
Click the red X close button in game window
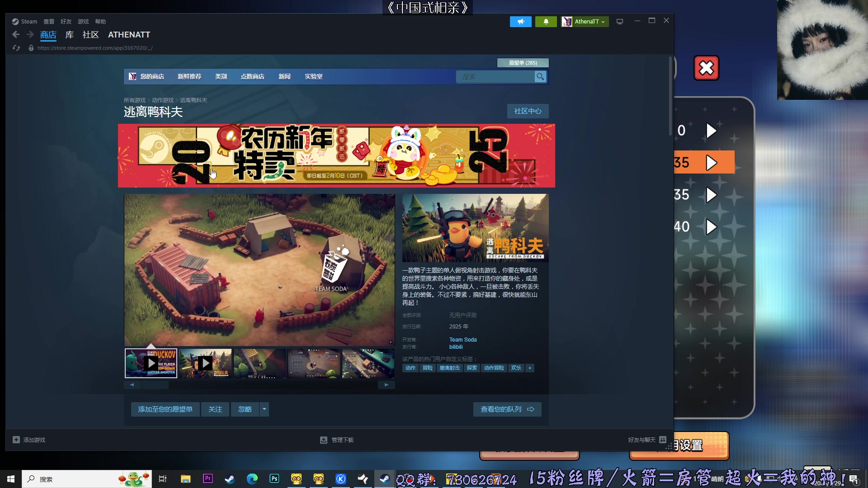[x=707, y=68]
